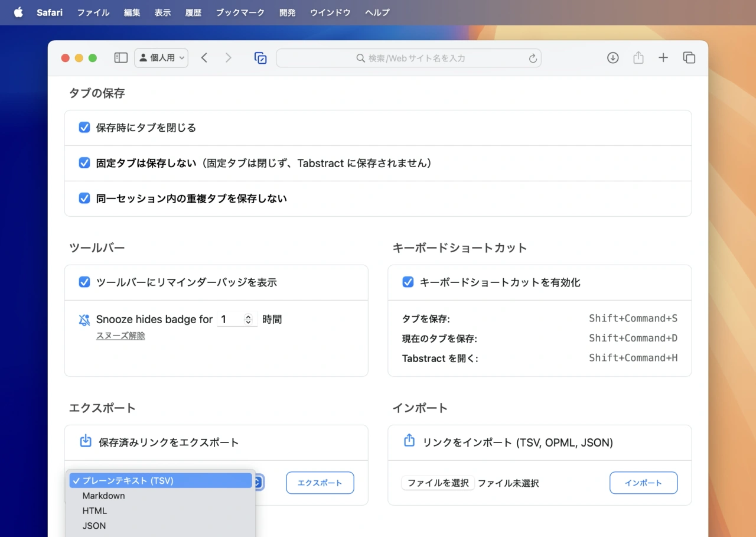Disable キーボードショートカットを有効化 checkbox
This screenshot has width=756, height=537.
coord(408,282)
